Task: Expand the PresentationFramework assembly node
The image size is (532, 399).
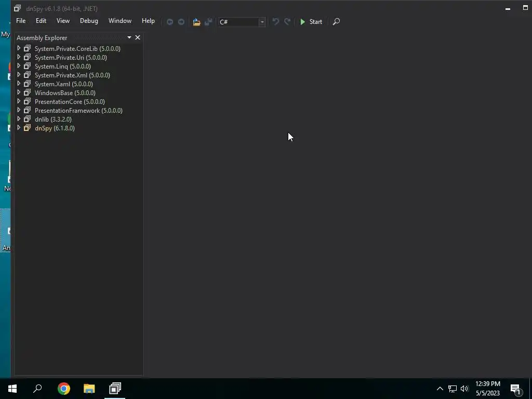Action: pyautogui.click(x=19, y=110)
